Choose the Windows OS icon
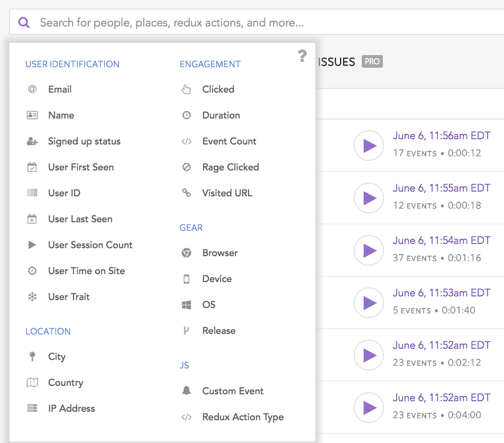Image resolution: width=504 pixels, height=443 pixels. 186,305
